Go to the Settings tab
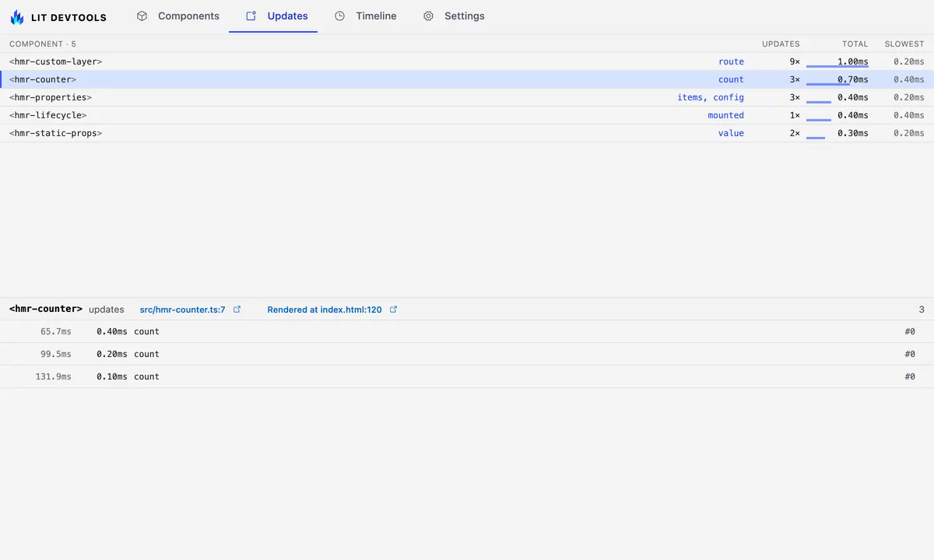934x560 pixels. coord(454,16)
